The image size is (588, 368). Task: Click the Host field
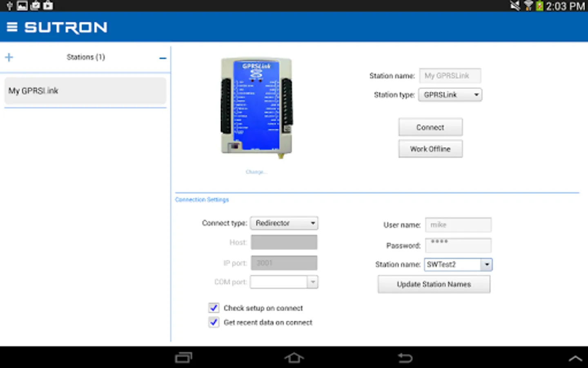click(284, 242)
